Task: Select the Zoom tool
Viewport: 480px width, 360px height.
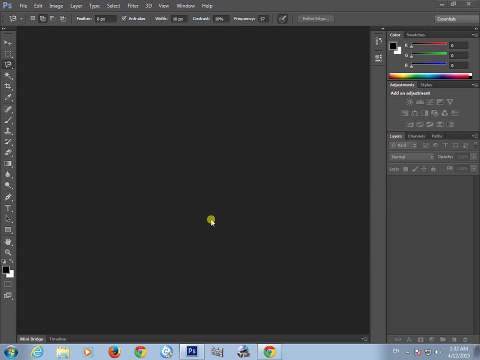Action: (8, 252)
